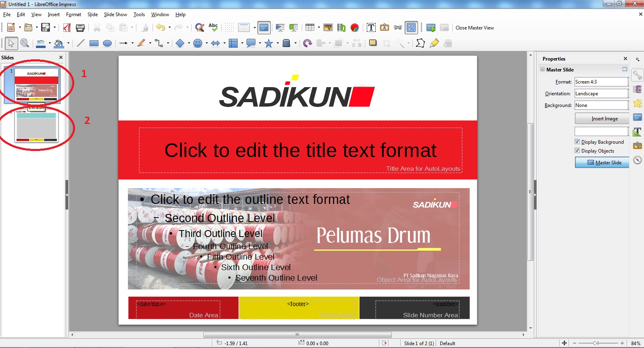This screenshot has width=644, height=348.
Task: Uncheck Display Objects
Action: 577,151
